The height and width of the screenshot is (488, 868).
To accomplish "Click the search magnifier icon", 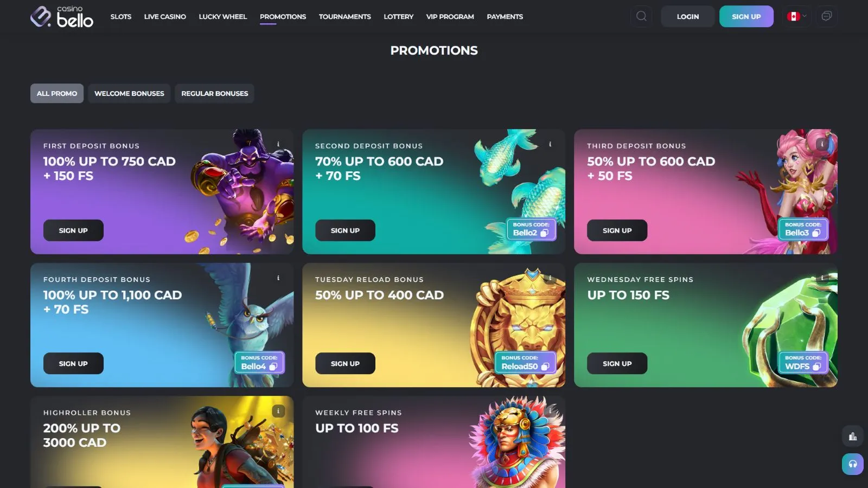I will click(641, 16).
